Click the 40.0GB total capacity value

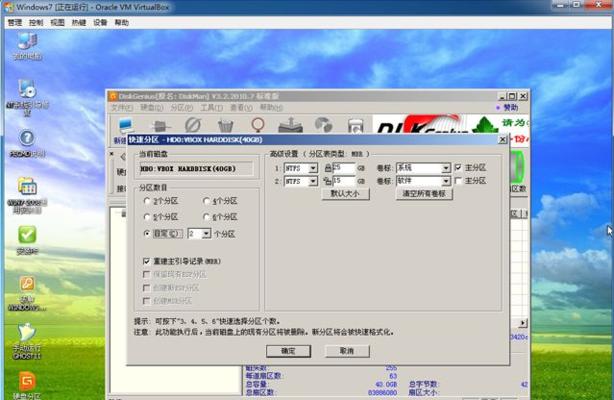click(386, 385)
